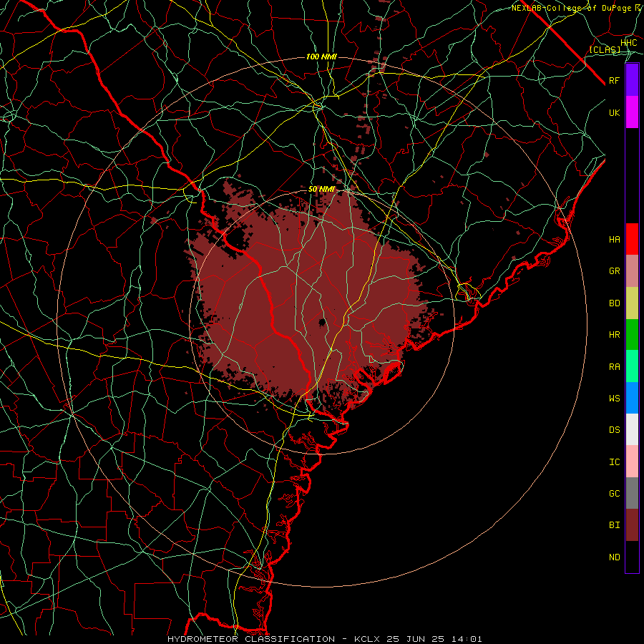Click the DS legend label

tap(615, 430)
